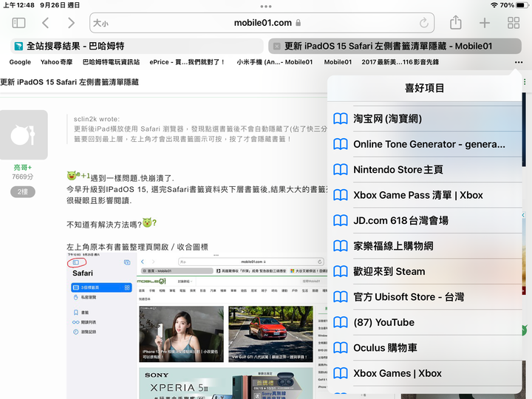This screenshot has height=399, width=532.
Task: Click the 2樓 floor badge
Action: coord(23,191)
